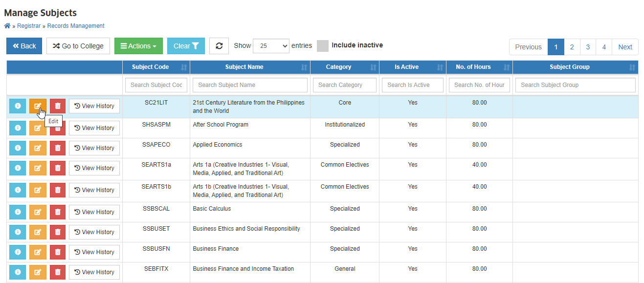Click the edit icon for SC21LIT subject
The height and width of the screenshot is (283, 644).
tap(38, 106)
